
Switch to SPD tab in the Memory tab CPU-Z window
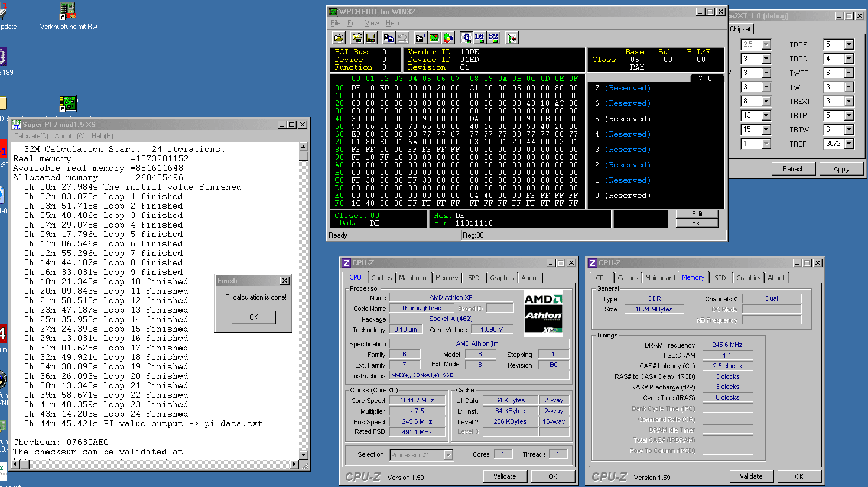pos(720,278)
